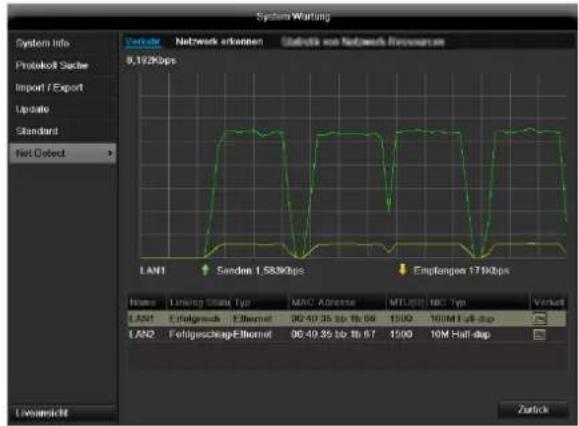Viewport: 579px width, 426px height.
Task: Select the LAN2 row in the table
Action: click(347, 334)
